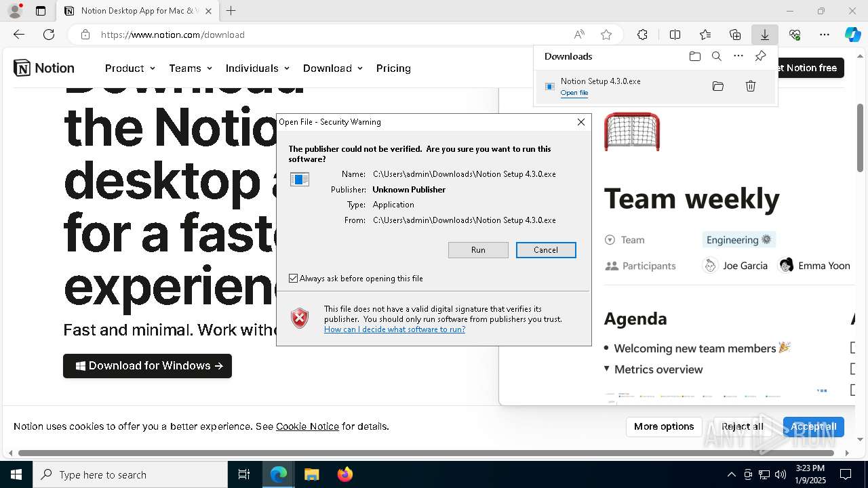Viewport: 868px width, 488px height.
Task: Open the notification center icon
Action: pos(846,474)
